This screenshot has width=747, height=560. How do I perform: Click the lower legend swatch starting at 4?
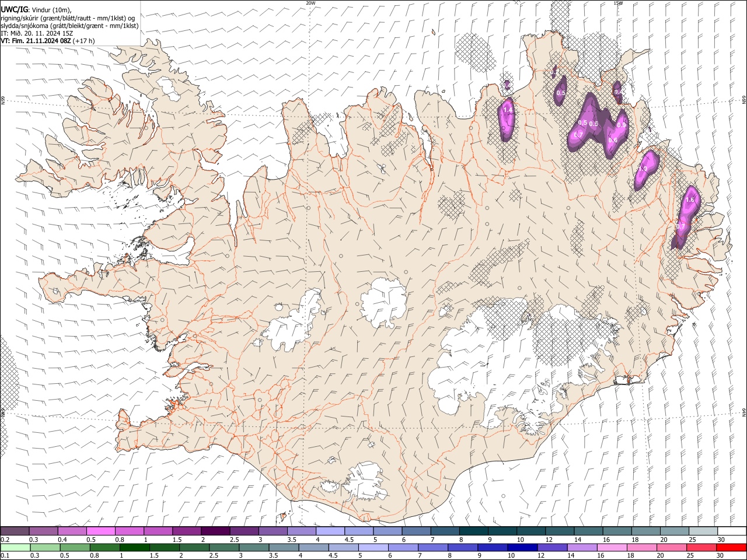pos(313,547)
